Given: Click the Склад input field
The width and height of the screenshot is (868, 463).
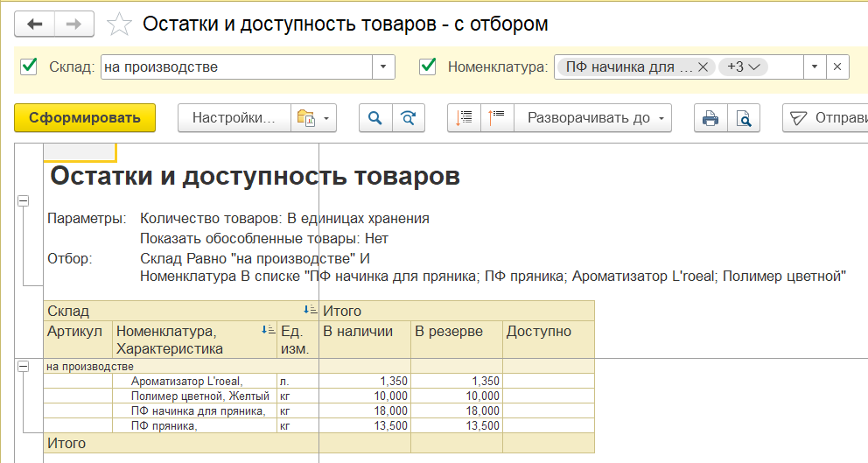Looking at the screenshot, I should (x=236, y=67).
